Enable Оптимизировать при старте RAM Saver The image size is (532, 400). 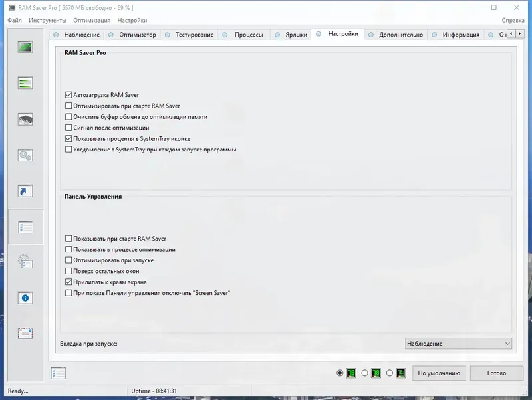tap(67, 105)
